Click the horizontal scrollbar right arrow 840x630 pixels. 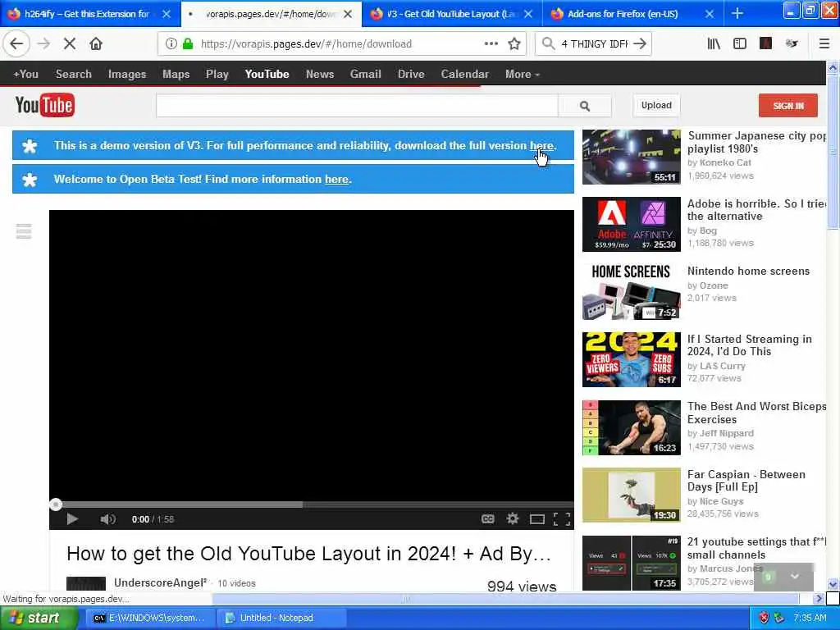[x=818, y=598]
